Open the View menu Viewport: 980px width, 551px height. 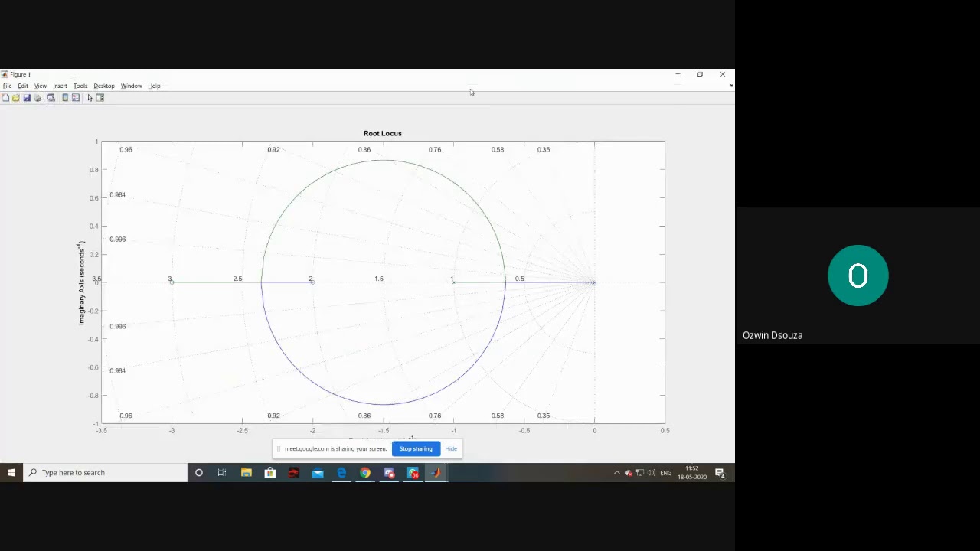(41, 86)
